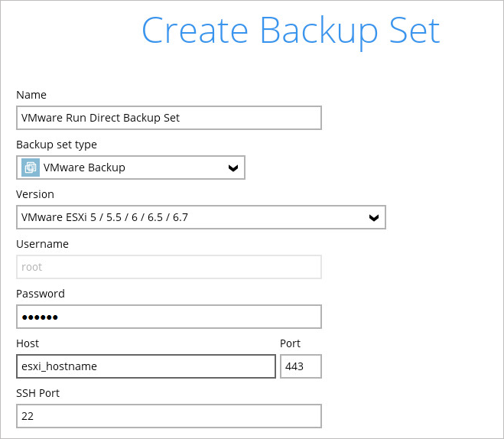
Task: Focus the Name input field
Action: tap(168, 118)
